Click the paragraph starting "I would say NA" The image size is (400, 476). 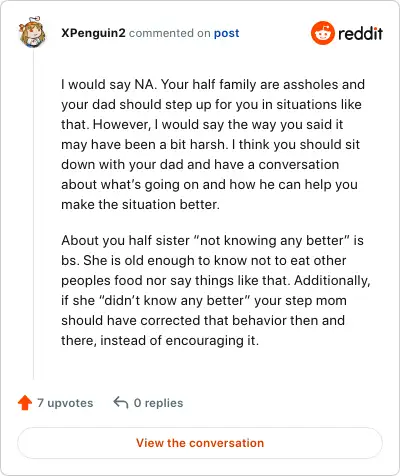coord(213,144)
